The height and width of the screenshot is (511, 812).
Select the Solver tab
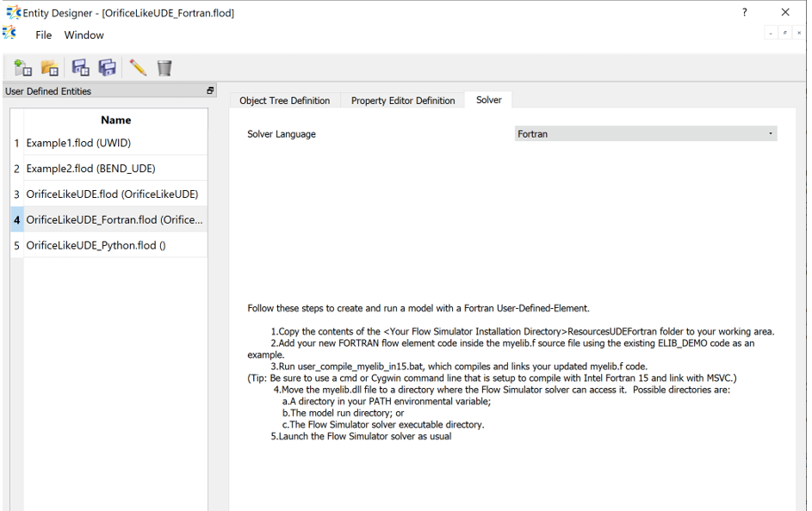(x=488, y=100)
